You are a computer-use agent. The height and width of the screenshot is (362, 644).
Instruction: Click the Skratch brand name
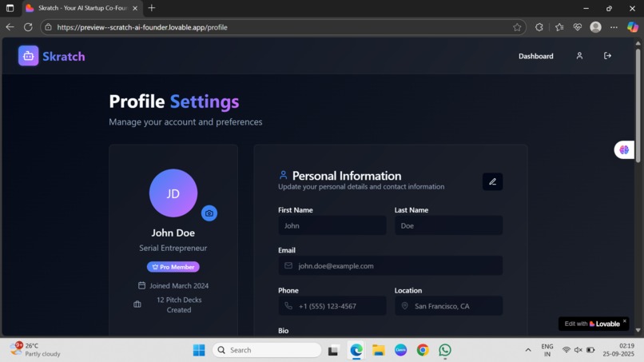[64, 56]
